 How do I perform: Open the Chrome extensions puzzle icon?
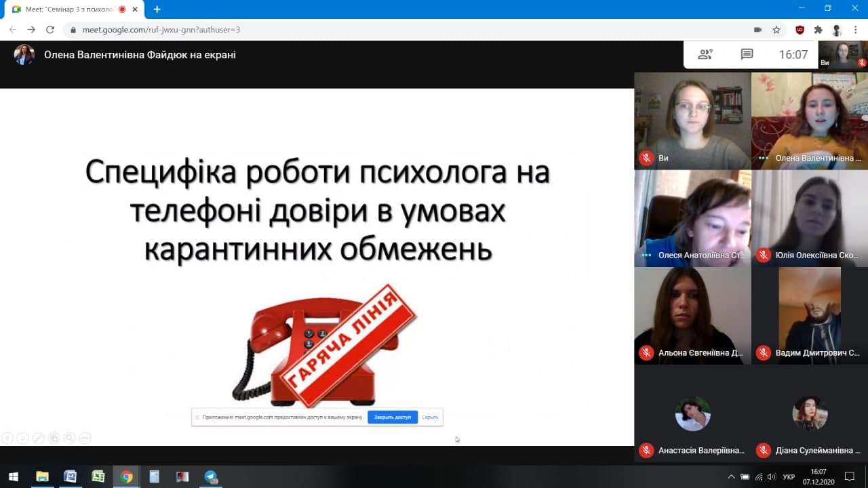[818, 30]
